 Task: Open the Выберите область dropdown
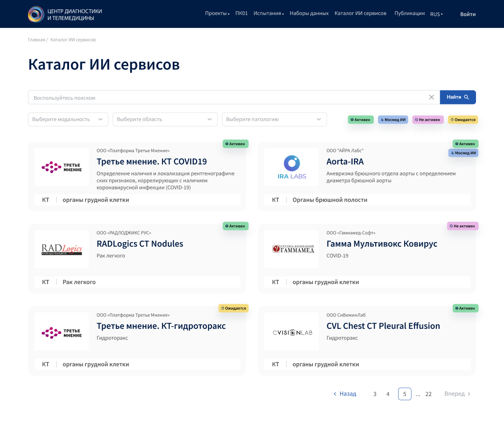(165, 119)
